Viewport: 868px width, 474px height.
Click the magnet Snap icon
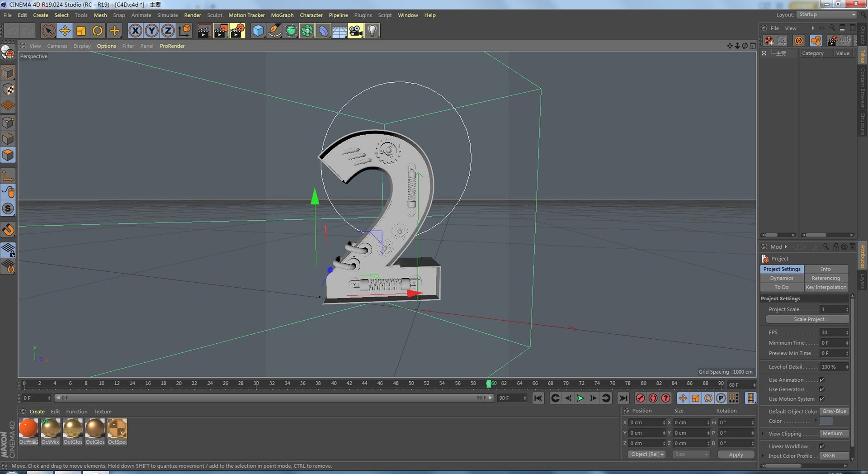tap(8, 230)
